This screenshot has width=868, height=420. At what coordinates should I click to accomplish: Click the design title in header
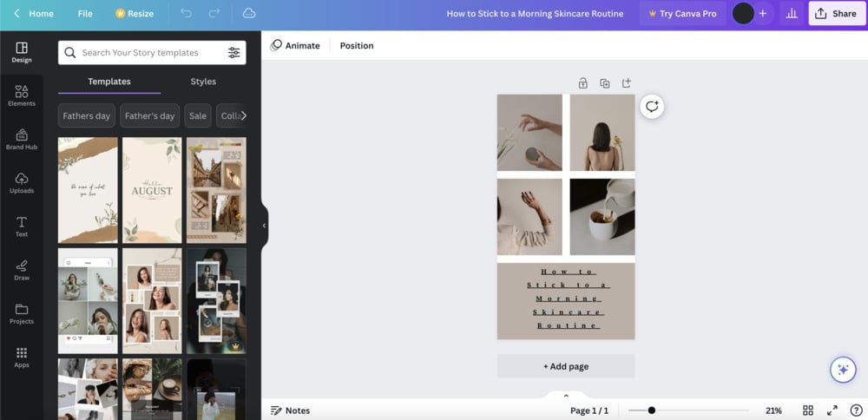coord(535,13)
